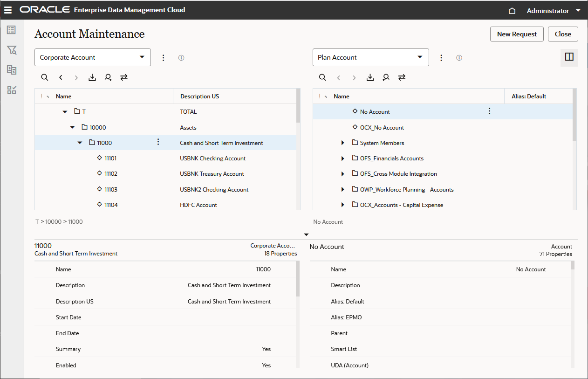Open the Plan Account viewpoint dropdown
Screen dimensions: 588x379
(370, 57)
